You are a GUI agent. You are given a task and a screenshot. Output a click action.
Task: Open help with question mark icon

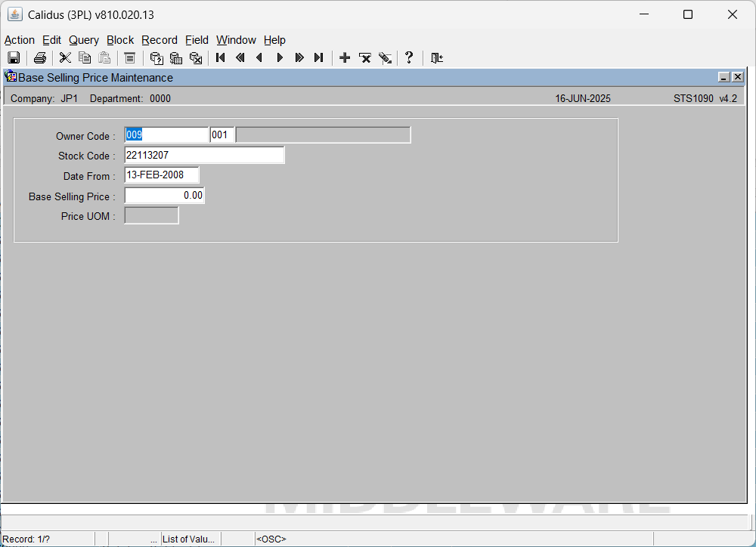click(x=409, y=58)
